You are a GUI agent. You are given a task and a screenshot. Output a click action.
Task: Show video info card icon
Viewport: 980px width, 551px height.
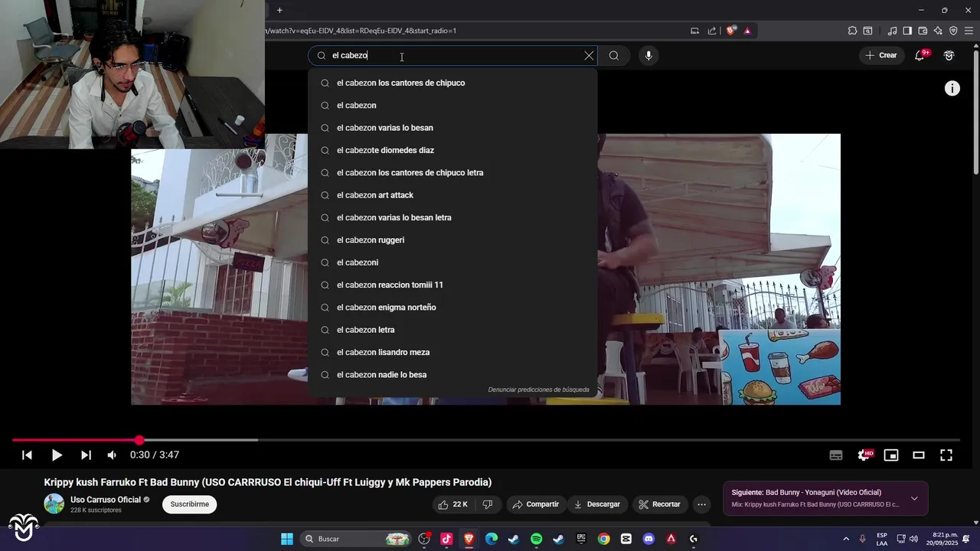pos(952,89)
